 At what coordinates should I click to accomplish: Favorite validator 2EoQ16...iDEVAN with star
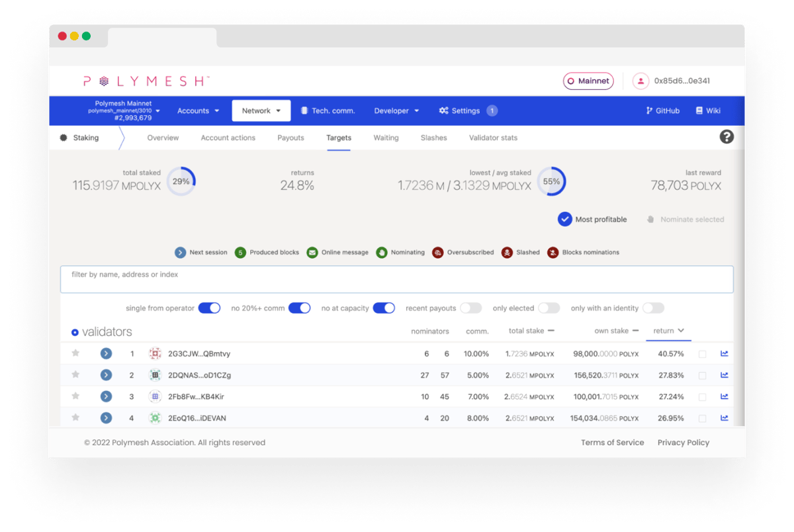(75, 418)
